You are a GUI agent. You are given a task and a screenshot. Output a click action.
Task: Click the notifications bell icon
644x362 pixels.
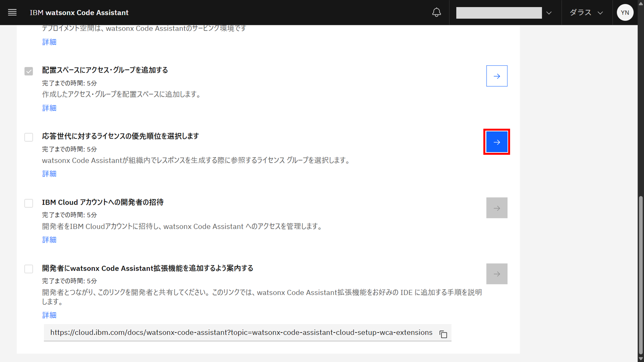click(x=436, y=13)
